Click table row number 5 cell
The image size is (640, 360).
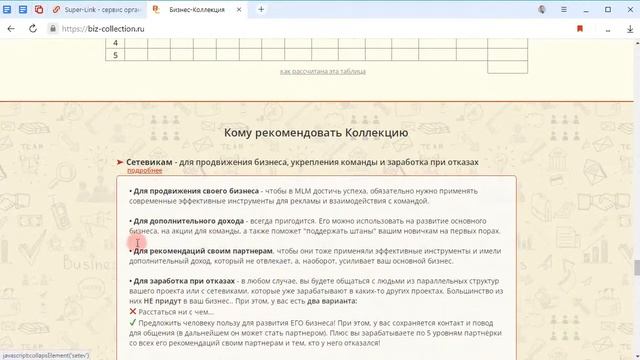(115, 55)
